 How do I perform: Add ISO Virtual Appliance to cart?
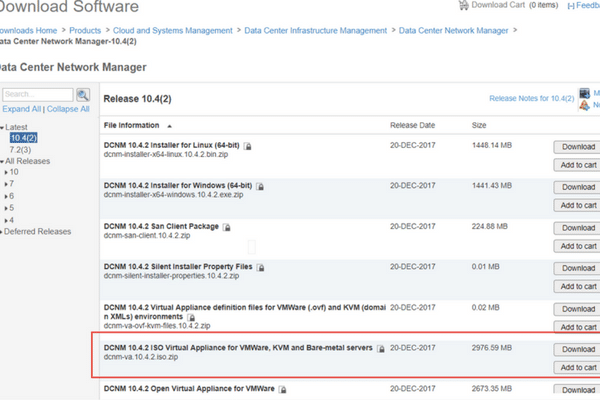(578, 367)
